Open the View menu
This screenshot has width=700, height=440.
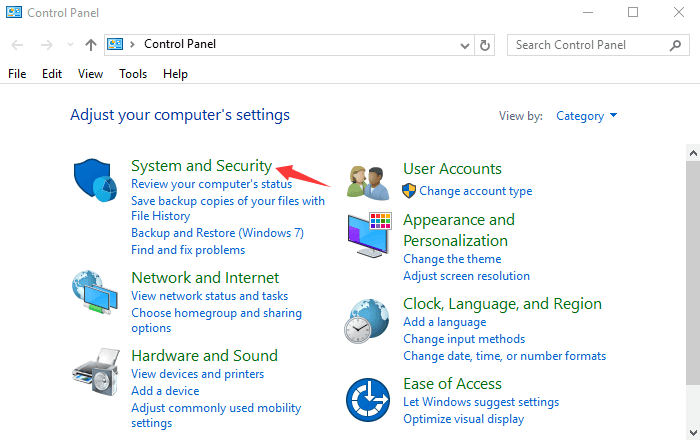coord(91,74)
